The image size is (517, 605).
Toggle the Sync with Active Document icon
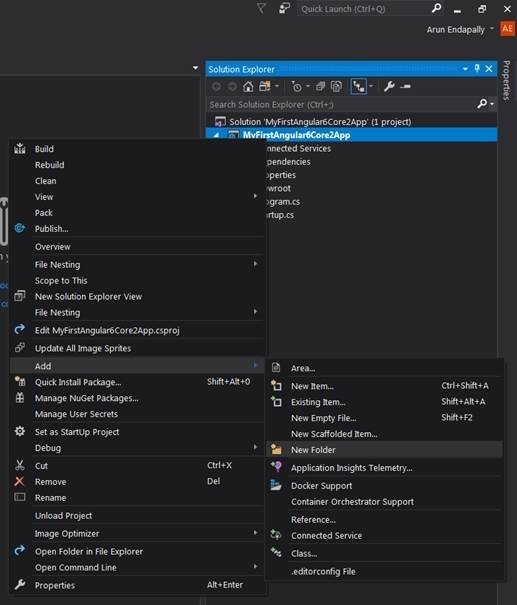click(x=358, y=86)
